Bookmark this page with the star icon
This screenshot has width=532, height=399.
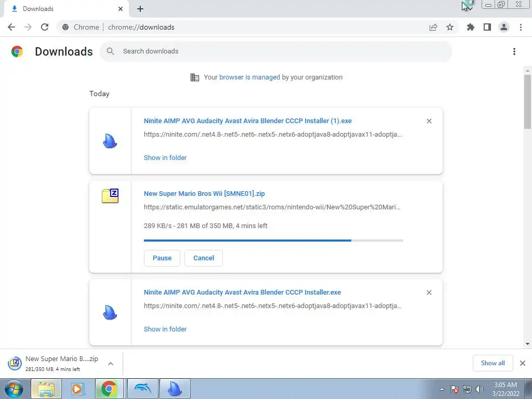tap(450, 27)
